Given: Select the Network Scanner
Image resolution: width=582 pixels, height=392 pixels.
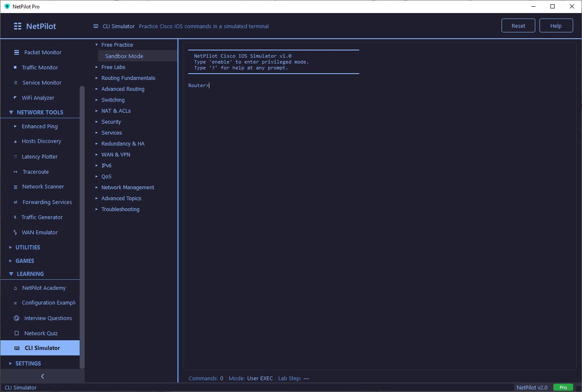Looking at the screenshot, I should pos(43,186).
